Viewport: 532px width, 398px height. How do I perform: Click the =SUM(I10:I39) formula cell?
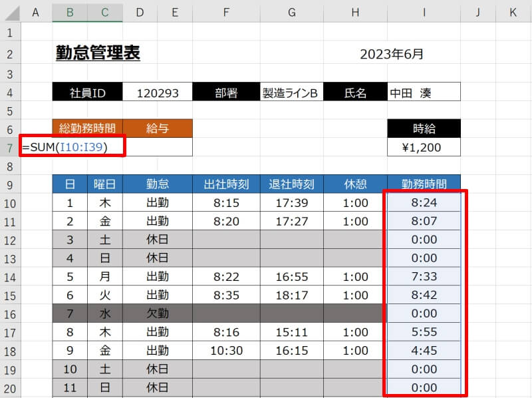click(x=72, y=146)
